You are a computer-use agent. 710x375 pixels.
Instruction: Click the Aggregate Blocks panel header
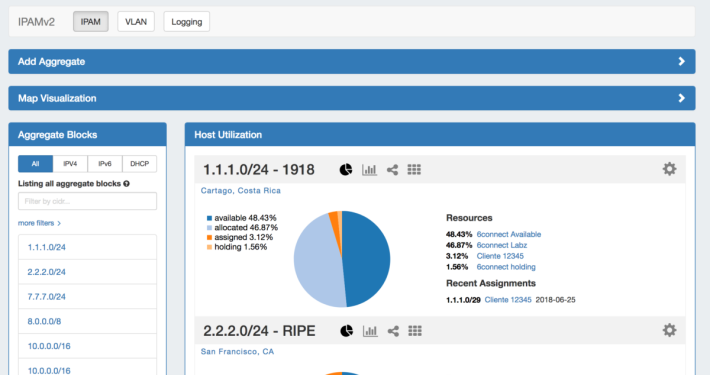click(87, 135)
